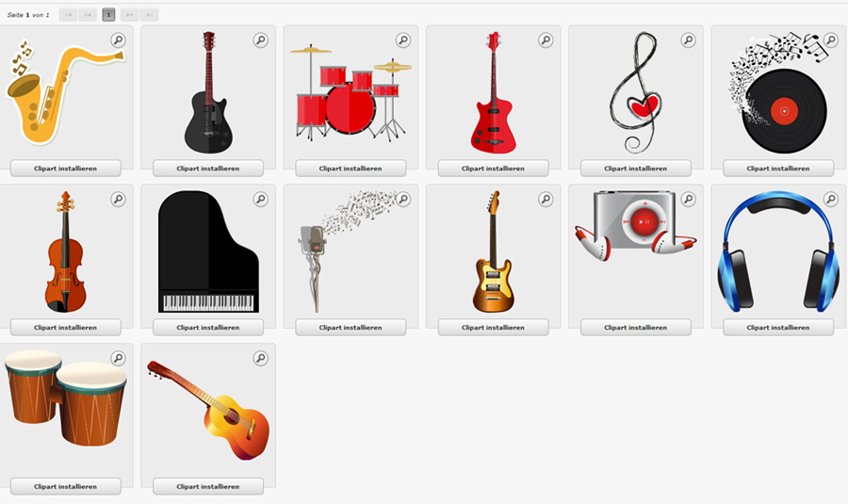Viewport: 848px width, 504px height.
Task: Install the black electric guitar clipart
Action: 208,169
